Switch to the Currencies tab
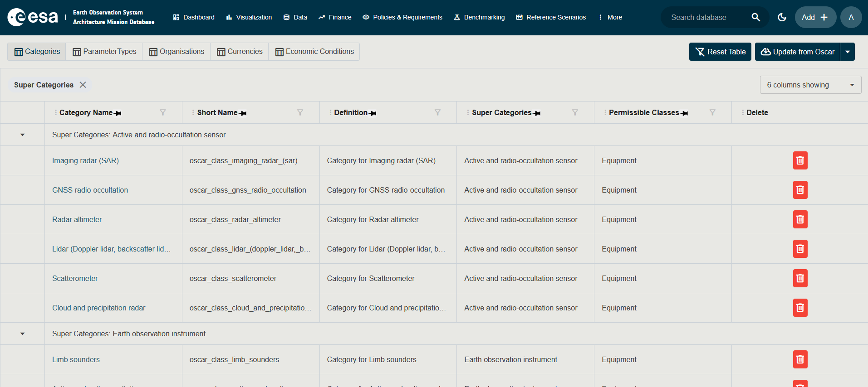This screenshot has width=868, height=387. pyautogui.click(x=240, y=52)
